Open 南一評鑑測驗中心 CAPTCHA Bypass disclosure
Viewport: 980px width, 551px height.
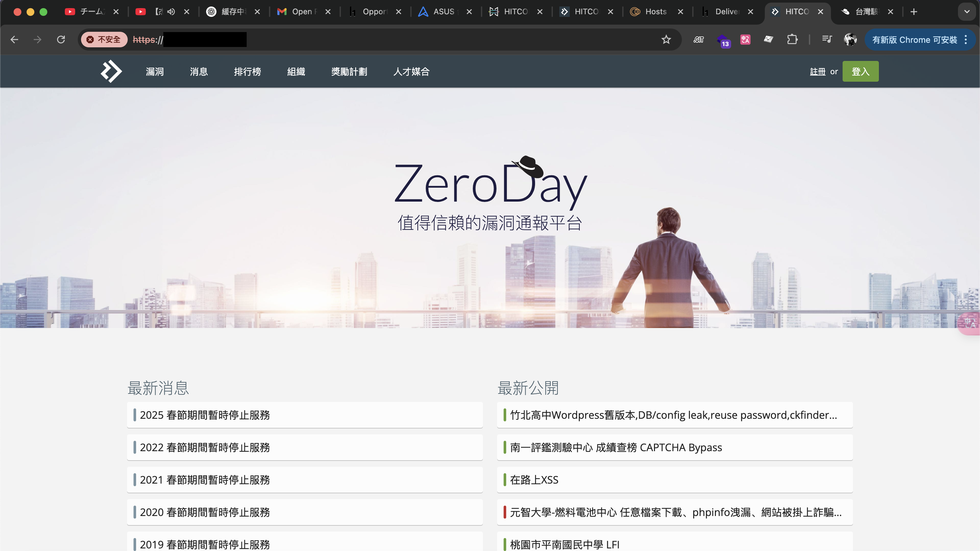[675, 447]
